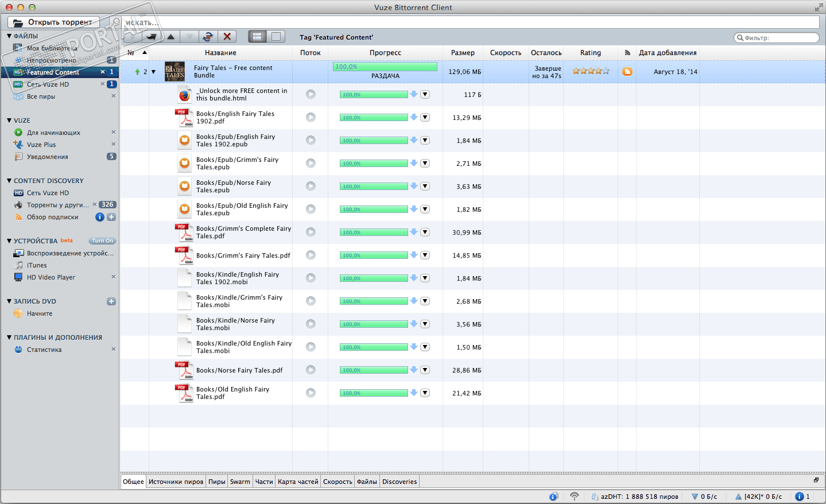Viewport: 826px width, 504px height.
Task: Close the Все пиры sidebar entry
Action: coord(114,96)
